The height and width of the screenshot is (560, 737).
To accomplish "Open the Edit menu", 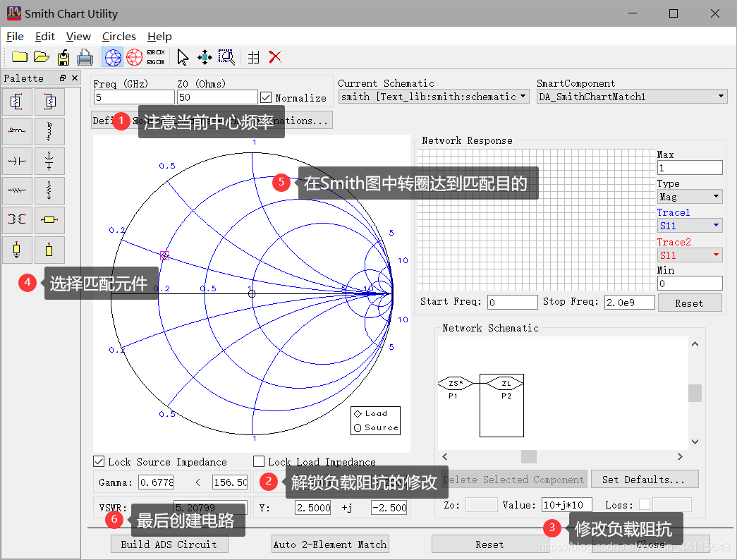I will [44, 36].
